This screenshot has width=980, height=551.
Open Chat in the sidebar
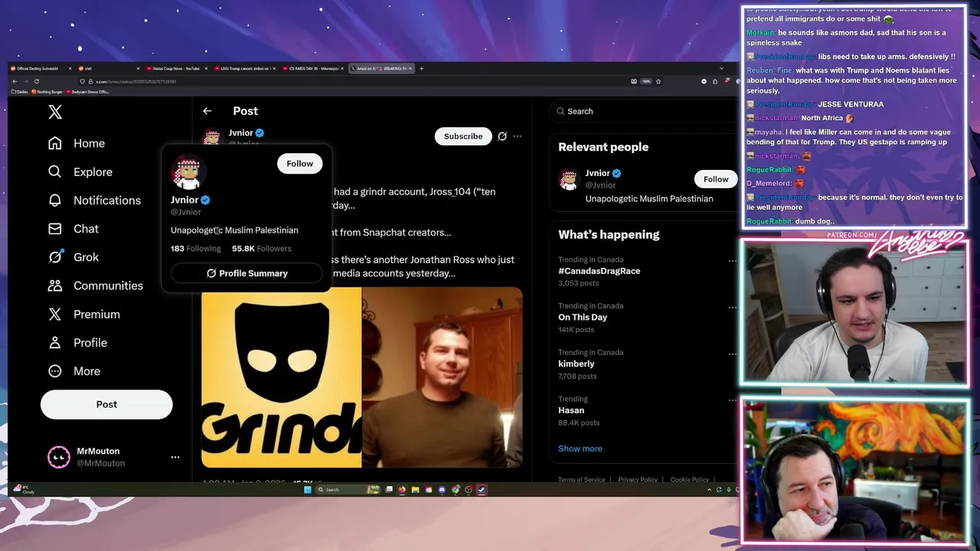tap(73, 229)
